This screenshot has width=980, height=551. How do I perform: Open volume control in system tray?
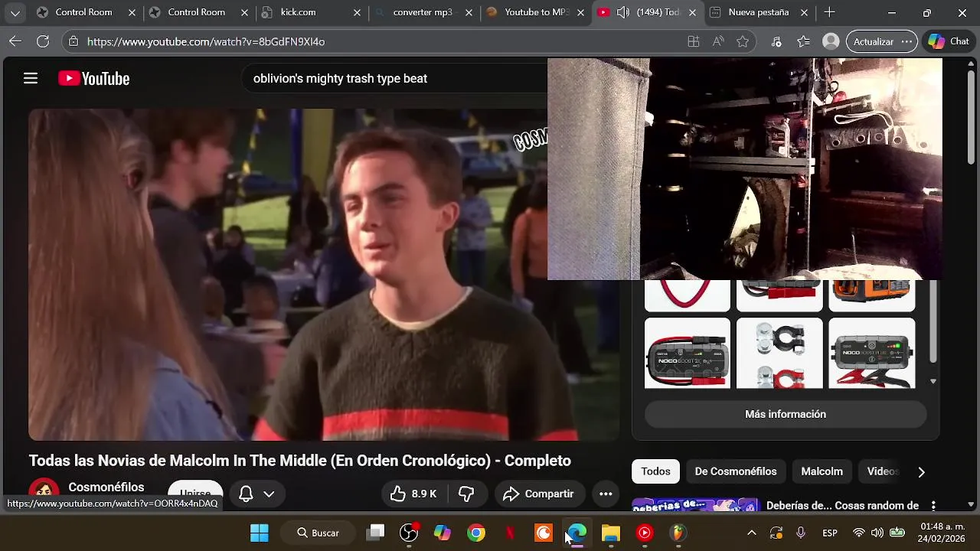(x=877, y=533)
